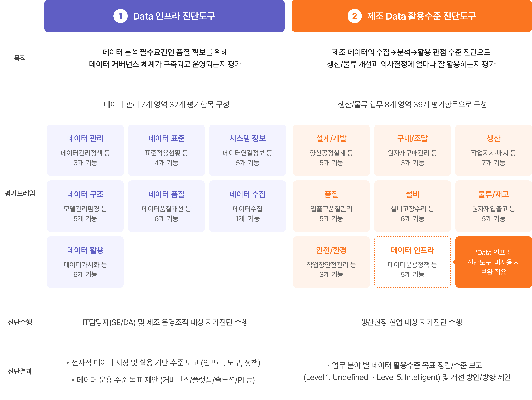Click the 구매/조달 card
Viewport: 532px width, 400px height.
click(412, 150)
